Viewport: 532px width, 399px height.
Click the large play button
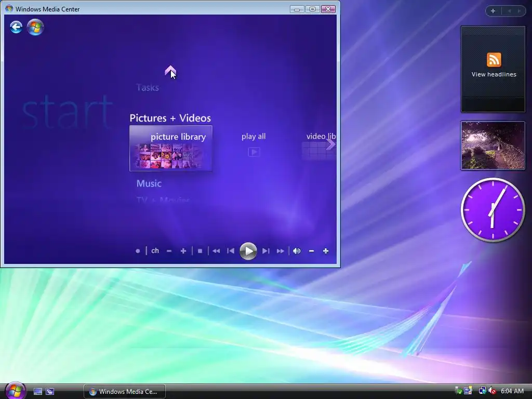click(x=248, y=251)
